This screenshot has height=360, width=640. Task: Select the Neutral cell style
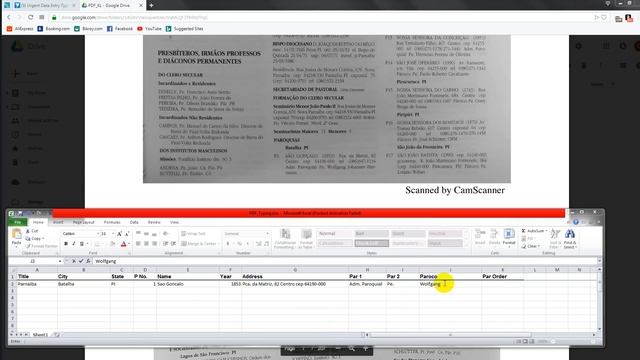tap(445, 234)
